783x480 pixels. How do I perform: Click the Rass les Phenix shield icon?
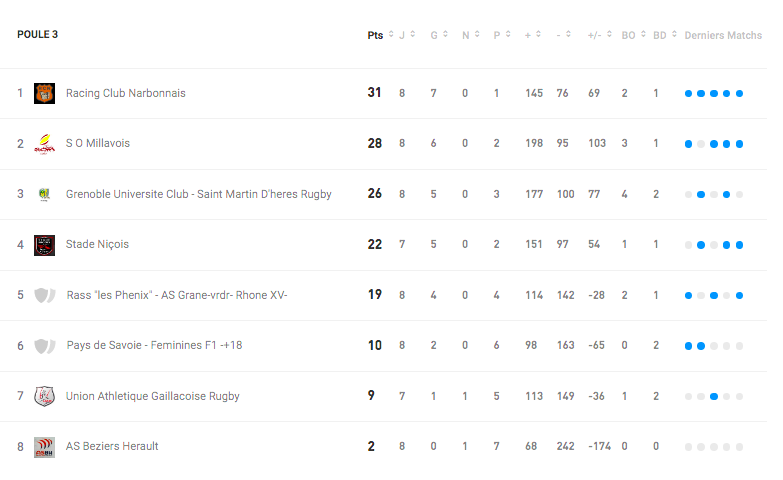(44, 295)
